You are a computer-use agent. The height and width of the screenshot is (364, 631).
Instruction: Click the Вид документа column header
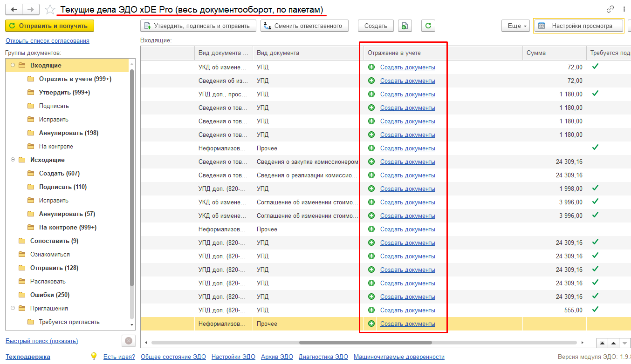point(308,53)
